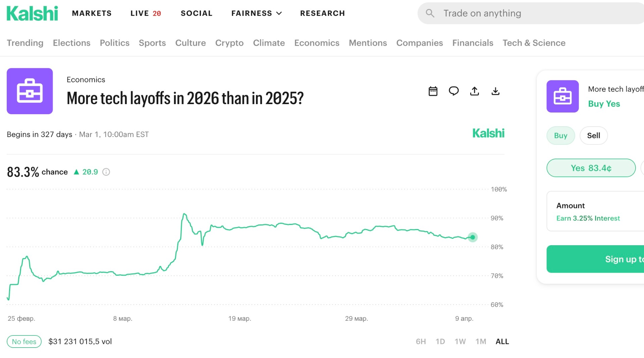This screenshot has height=358, width=644.
Task: Click the No fees badge
Action: click(x=24, y=341)
